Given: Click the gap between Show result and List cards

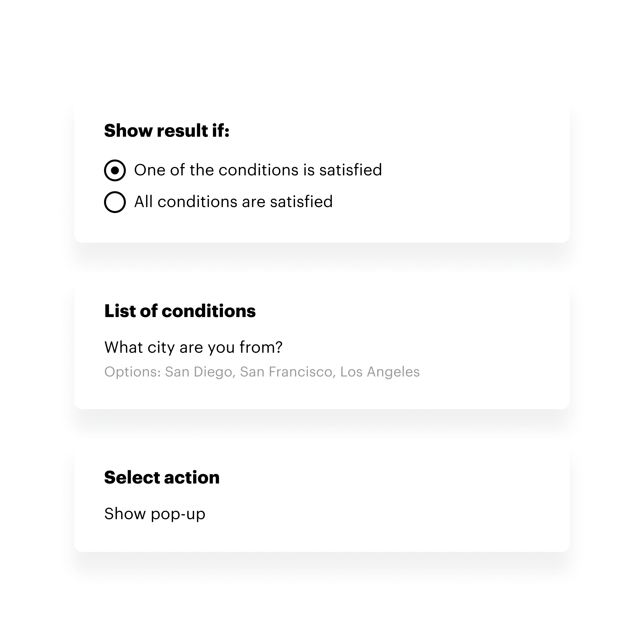Looking at the screenshot, I should 322,257.
